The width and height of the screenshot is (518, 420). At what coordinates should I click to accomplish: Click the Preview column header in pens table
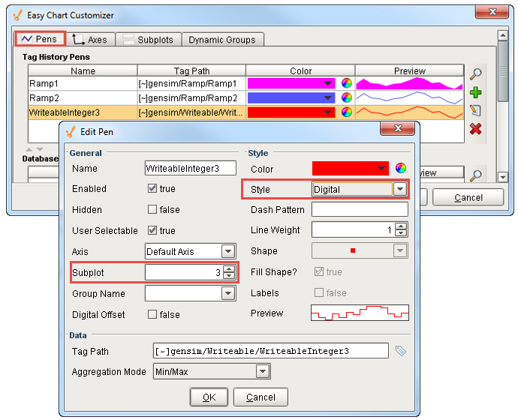click(x=410, y=70)
